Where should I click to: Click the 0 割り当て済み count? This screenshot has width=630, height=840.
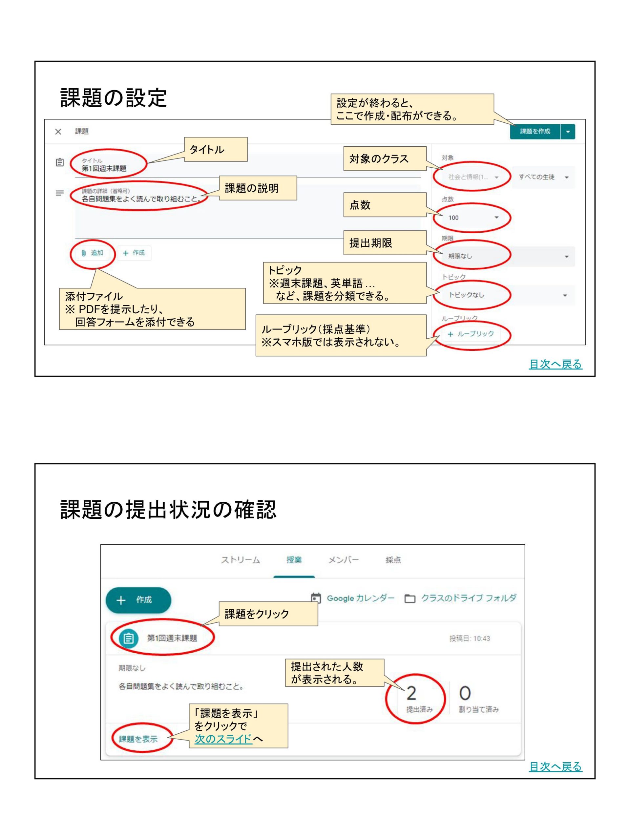click(x=478, y=699)
